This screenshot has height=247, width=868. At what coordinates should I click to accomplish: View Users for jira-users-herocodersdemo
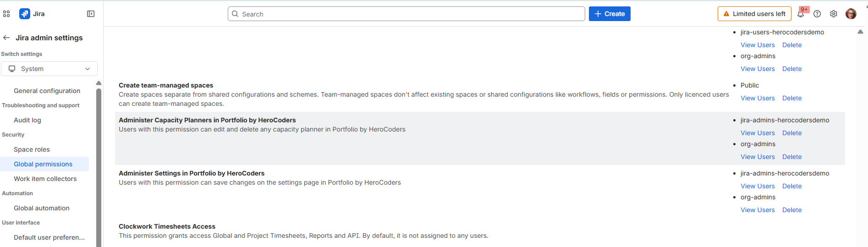point(758,45)
